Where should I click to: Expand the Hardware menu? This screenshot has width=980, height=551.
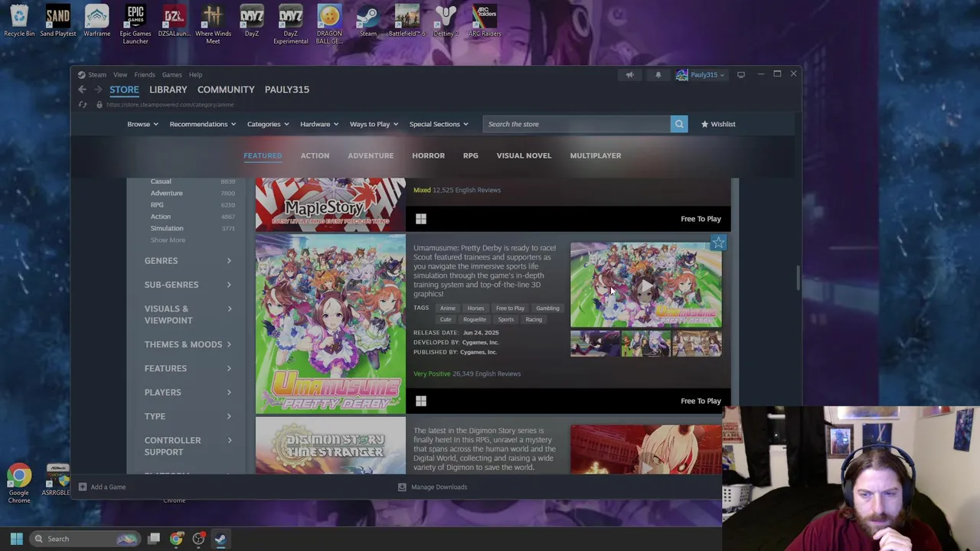(318, 124)
